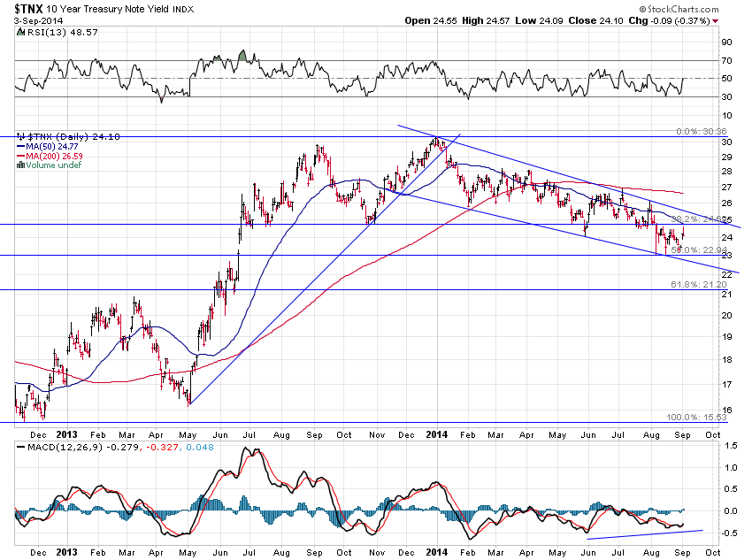Click the RSI(13) legend marker icon
Viewport: 752px width, 560px height.
pos(19,29)
